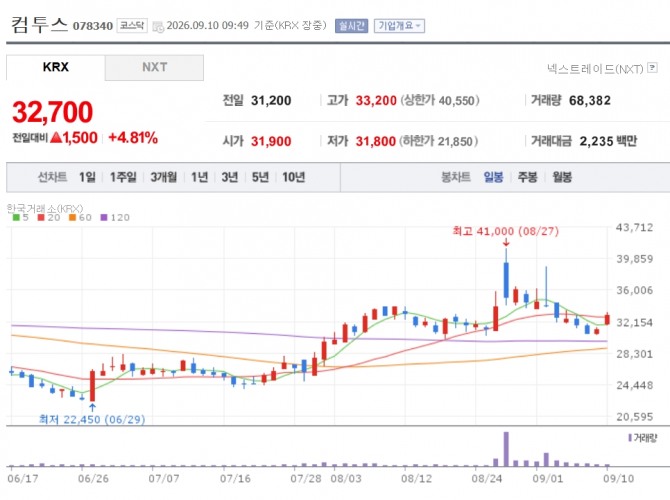Click the change value ▲1,500
The height and width of the screenshot is (500, 670).
[74, 138]
